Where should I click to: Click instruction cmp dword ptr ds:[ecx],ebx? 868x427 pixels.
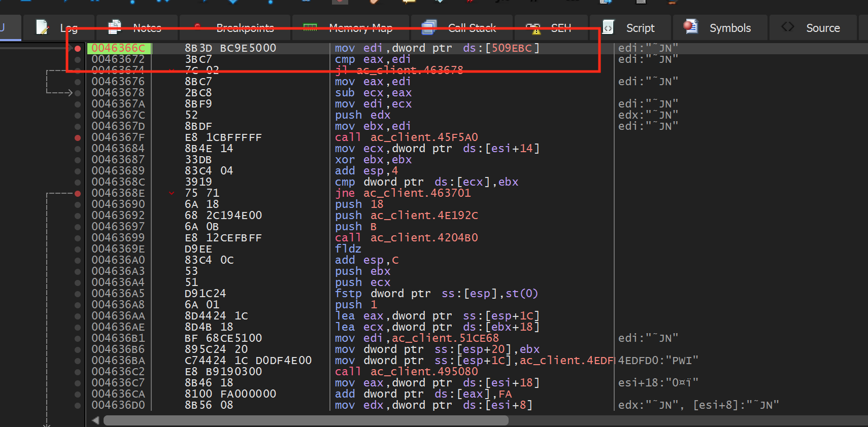point(426,182)
